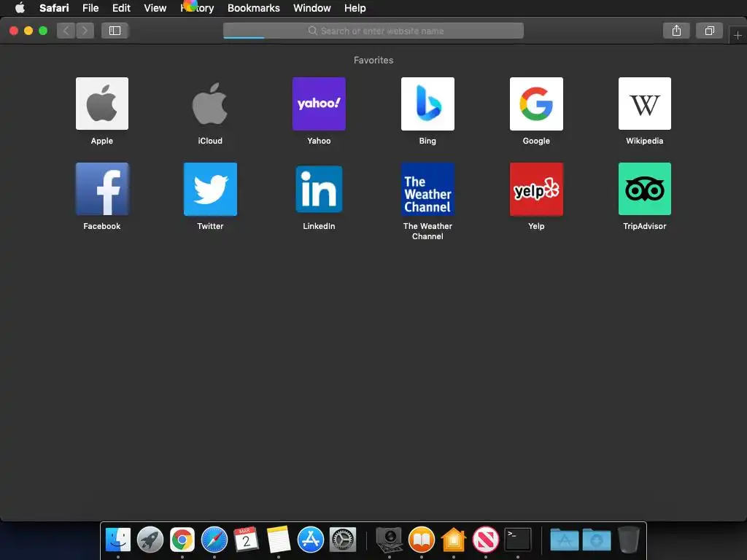Open the Safari menu

point(54,8)
